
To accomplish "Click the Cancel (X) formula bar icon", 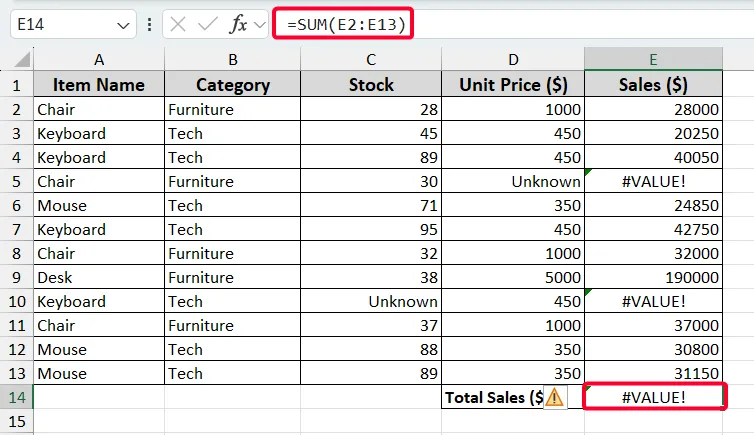I will pos(178,24).
